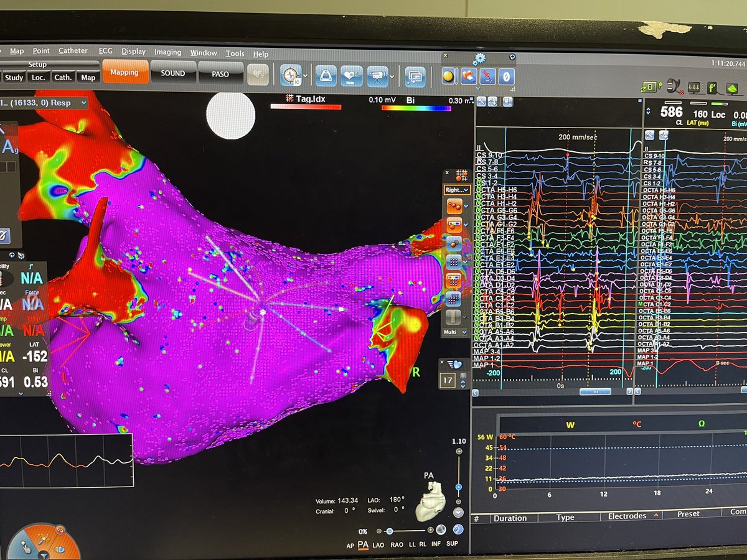Click the camera on tripod icon
The height and width of the screenshot is (560, 747).
coord(377,76)
